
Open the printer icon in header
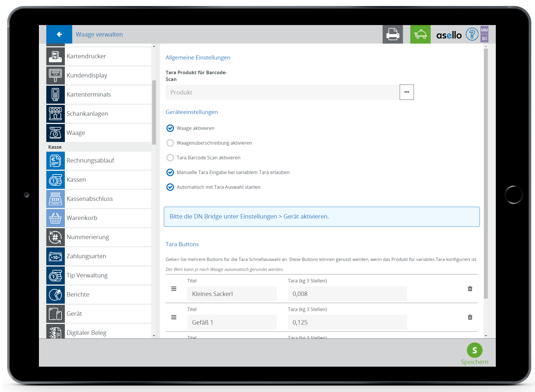pos(392,34)
